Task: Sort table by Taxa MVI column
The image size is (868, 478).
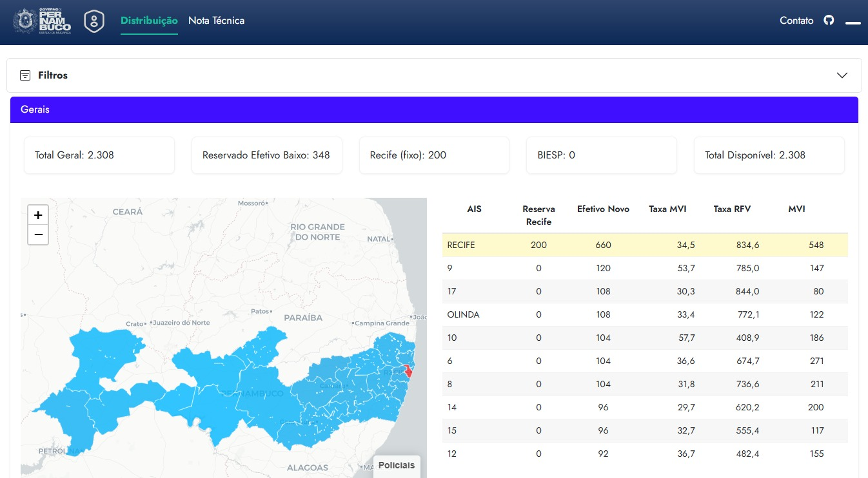Action: click(667, 209)
